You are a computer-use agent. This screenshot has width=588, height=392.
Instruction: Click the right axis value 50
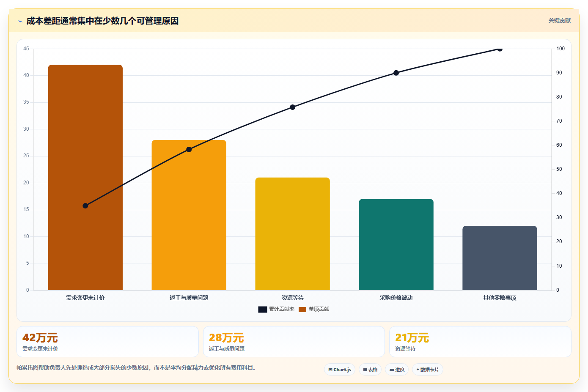click(x=559, y=169)
